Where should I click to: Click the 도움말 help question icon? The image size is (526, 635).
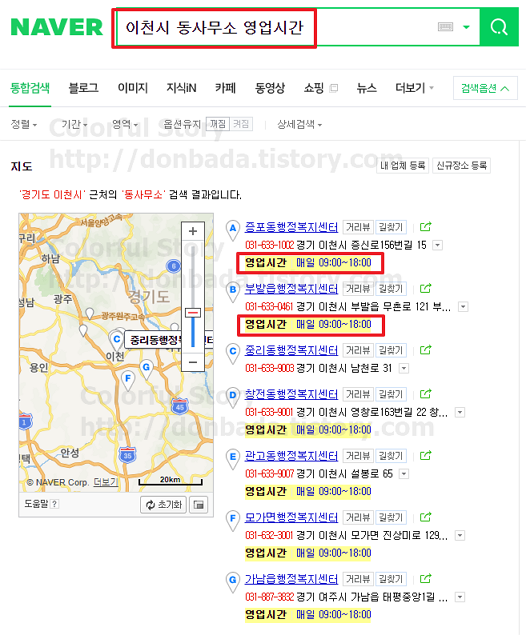pos(55,504)
